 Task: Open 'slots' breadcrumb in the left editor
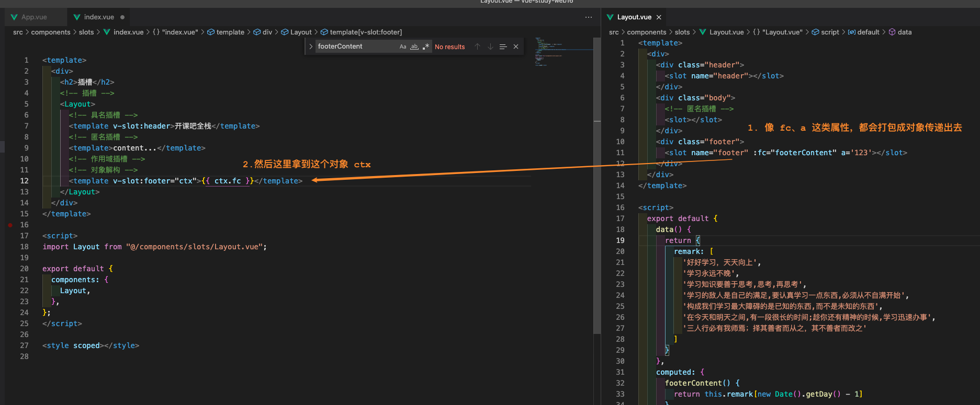click(86, 32)
